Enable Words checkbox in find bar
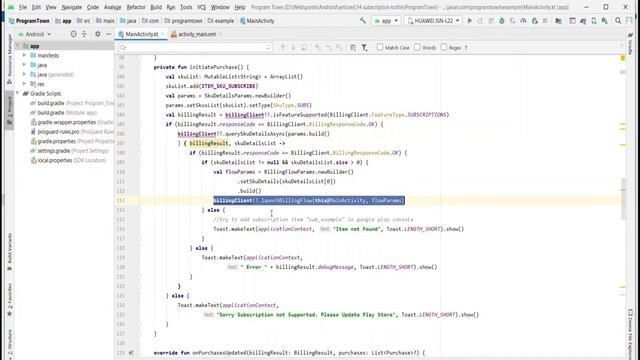Screen dimensions: 640x360 (x=417, y=47)
